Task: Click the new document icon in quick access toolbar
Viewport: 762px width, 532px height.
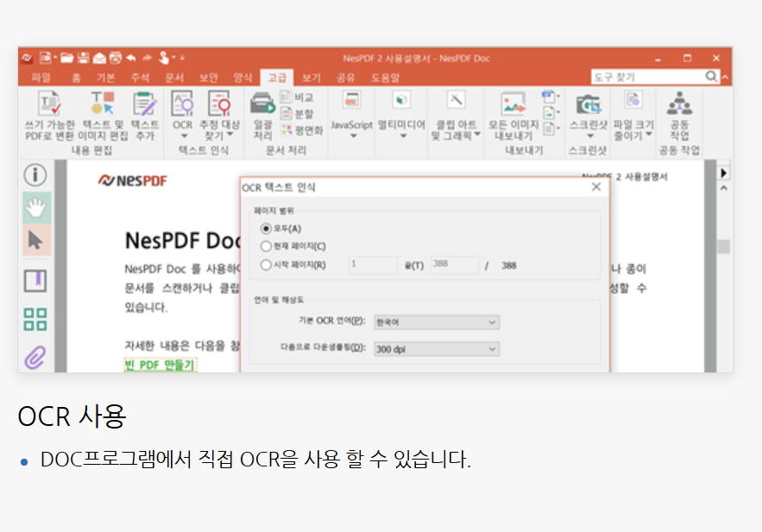Action: click(x=45, y=59)
